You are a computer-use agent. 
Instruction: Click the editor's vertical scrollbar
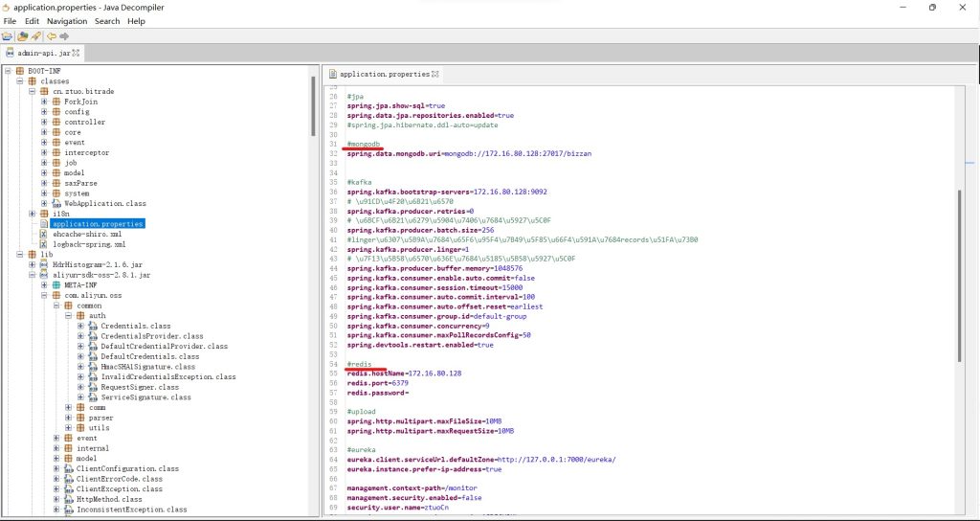click(x=961, y=287)
